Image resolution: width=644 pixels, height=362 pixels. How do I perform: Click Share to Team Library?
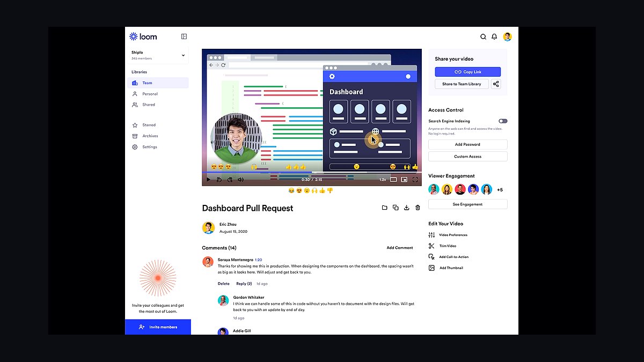click(x=462, y=84)
